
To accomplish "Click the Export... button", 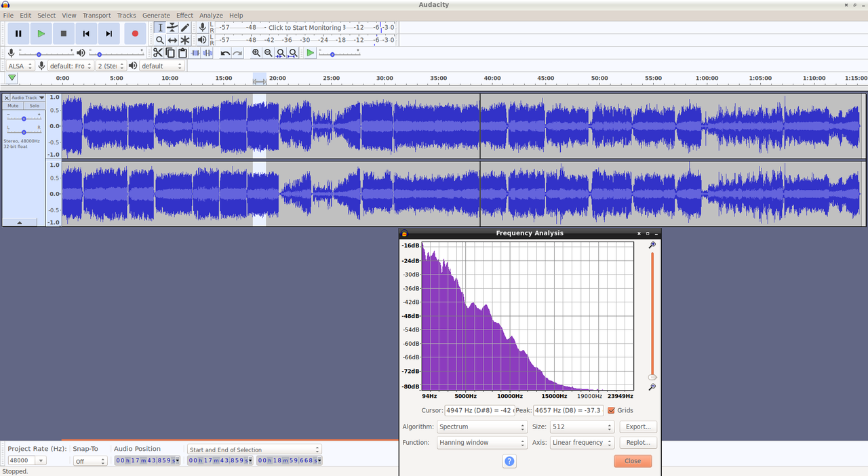I will (638, 427).
